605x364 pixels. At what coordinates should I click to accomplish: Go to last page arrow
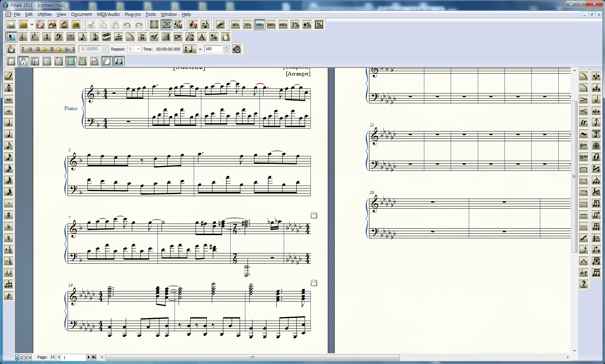[x=94, y=357]
